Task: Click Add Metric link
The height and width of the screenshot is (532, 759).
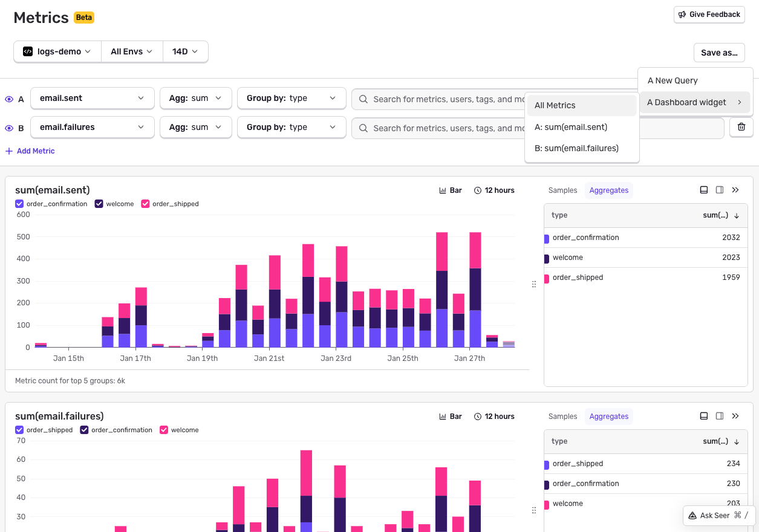Action: (30, 151)
